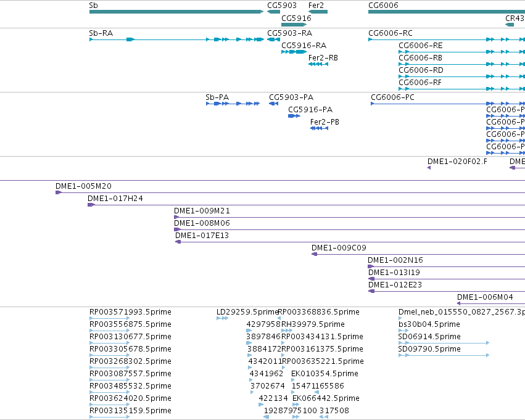Select coding sequence CG5903-PA
This screenshot has height=420, width=525.
tap(273, 104)
